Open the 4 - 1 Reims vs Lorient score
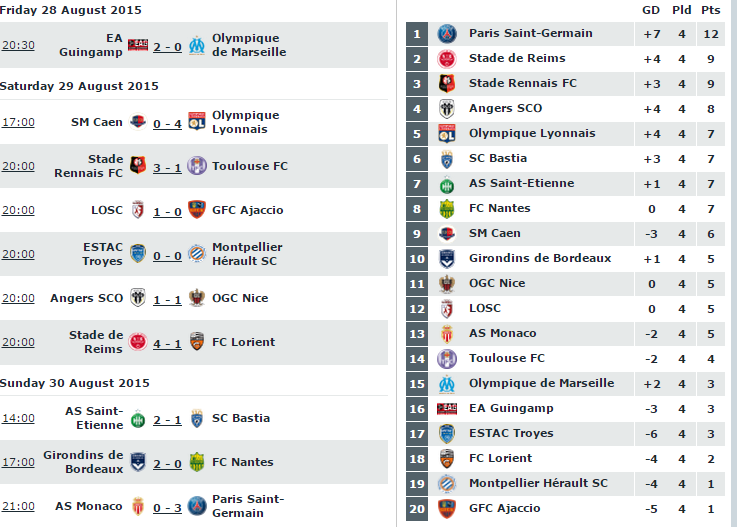Viewport: 737px width, 527px height. click(167, 344)
